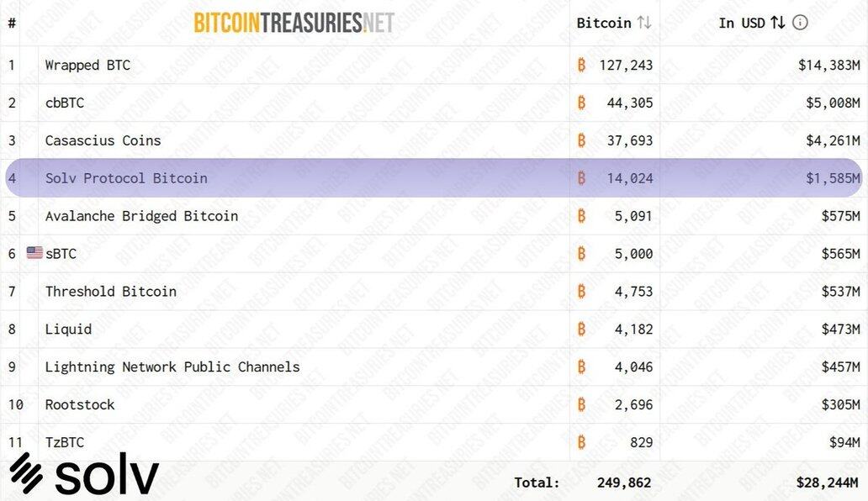Viewport: 868px width, 501px height.
Task: Click the total 249,862 Bitcoin value
Action: pyautogui.click(x=624, y=483)
